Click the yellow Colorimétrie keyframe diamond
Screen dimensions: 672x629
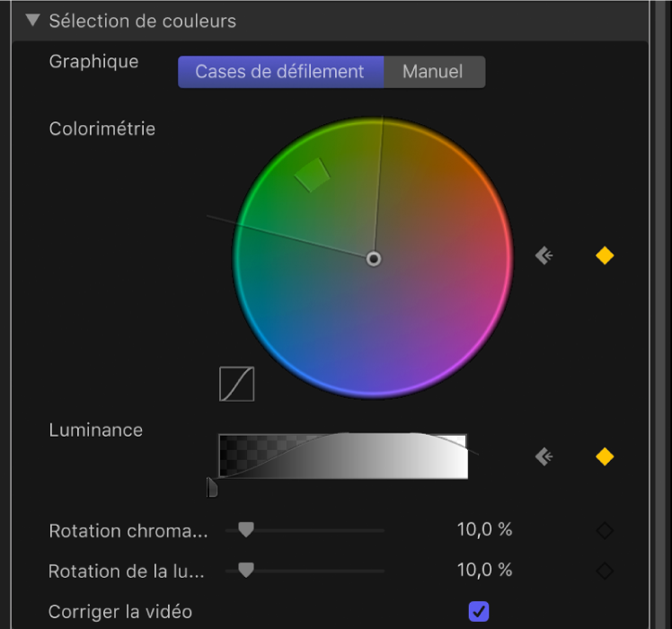click(605, 256)
